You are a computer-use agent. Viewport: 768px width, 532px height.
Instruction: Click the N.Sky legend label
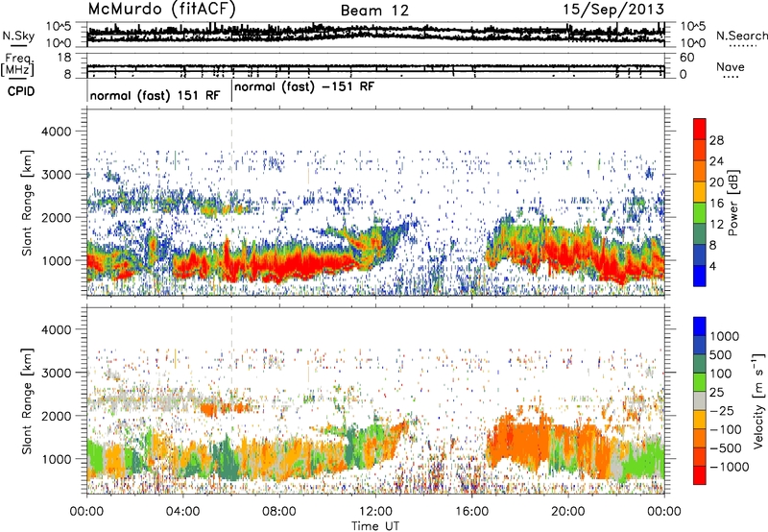click(18, 36)
